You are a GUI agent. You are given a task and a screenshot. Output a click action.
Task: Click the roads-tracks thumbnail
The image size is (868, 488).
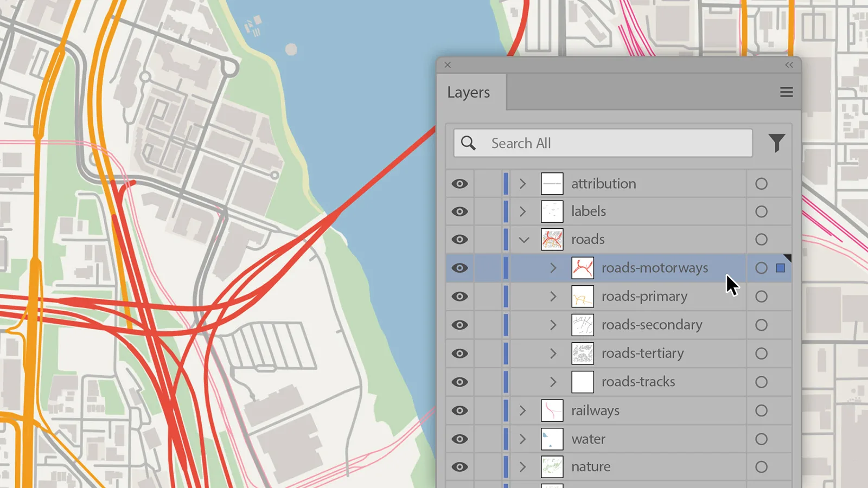(x=583, y=382)
